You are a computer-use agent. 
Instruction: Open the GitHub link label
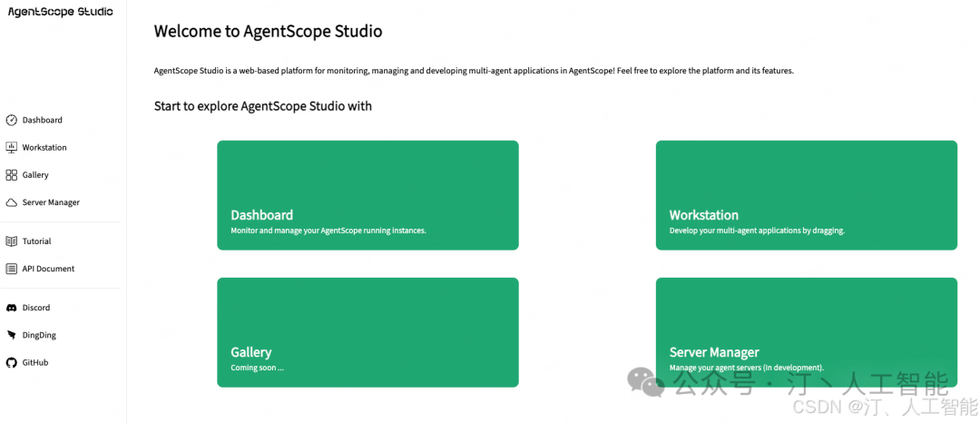tap(35, 362)
